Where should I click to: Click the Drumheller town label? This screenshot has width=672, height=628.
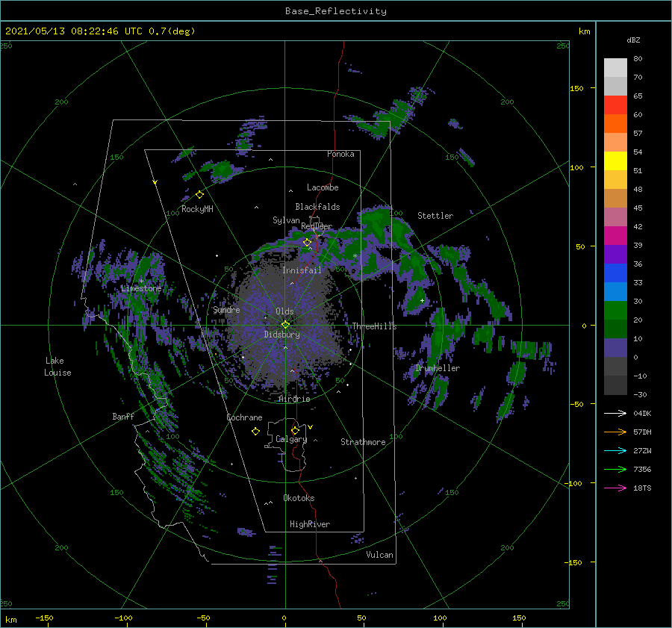438,368
